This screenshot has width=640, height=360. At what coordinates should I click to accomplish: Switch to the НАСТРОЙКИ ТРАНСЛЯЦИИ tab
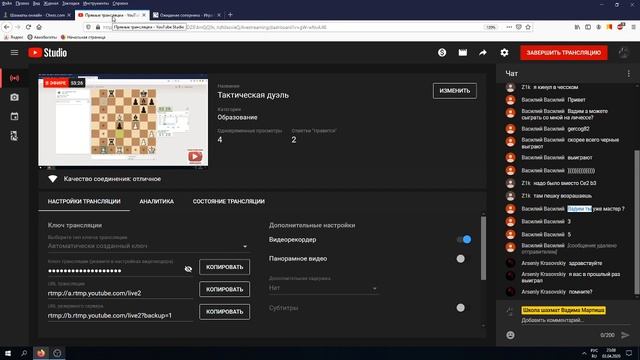[84, 201]
